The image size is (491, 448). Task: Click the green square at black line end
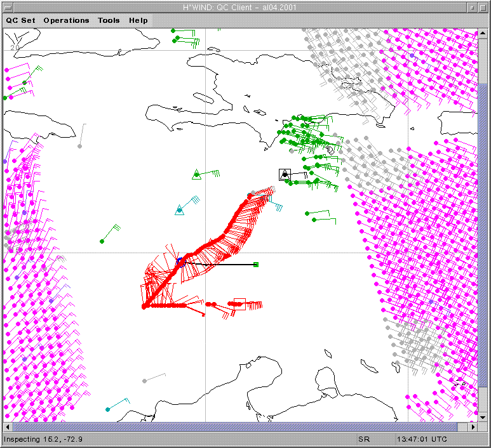(x=255, y=265)
